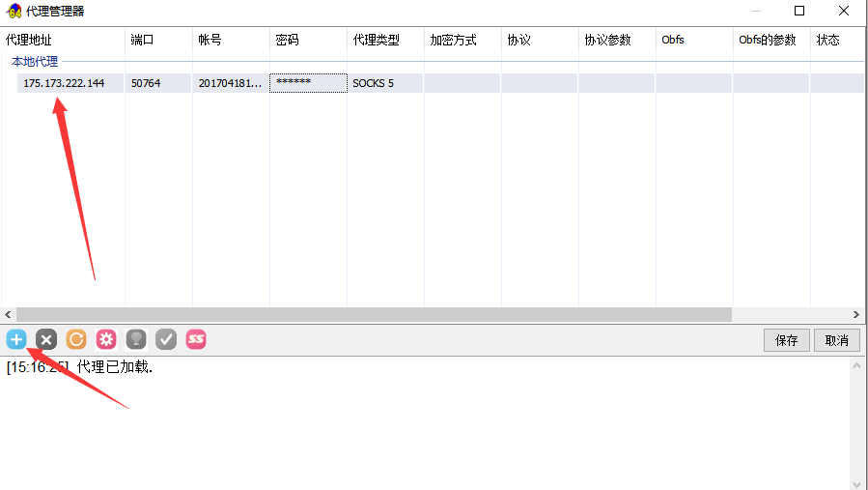868x490 pixels.
Task: Click the 协议 column header
Action: pos(540,40)
